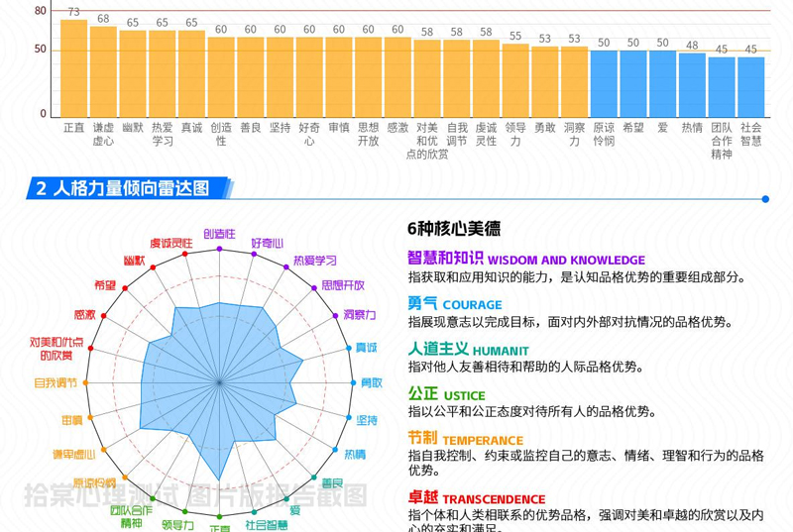Screen dimensions: 793x532
Task: Click the 洞察力 label on the radar chart
Action: [360, 315]
